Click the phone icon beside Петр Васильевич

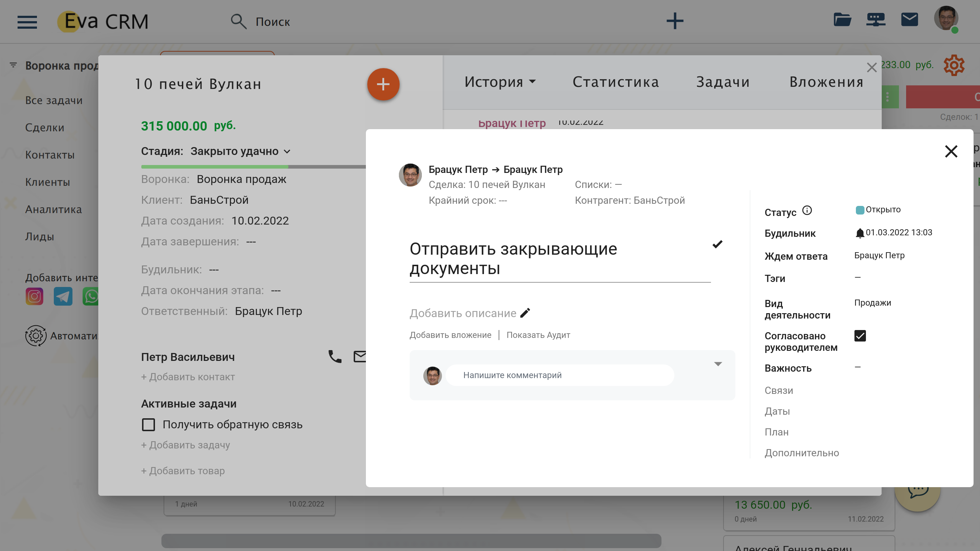(x=335, y=357)
